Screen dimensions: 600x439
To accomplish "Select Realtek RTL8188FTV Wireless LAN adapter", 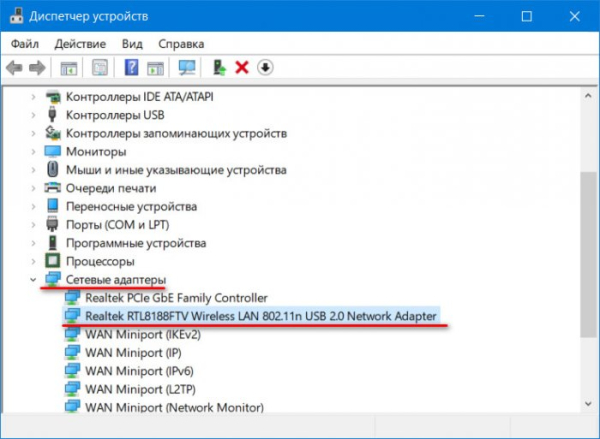I will point(260,316).
